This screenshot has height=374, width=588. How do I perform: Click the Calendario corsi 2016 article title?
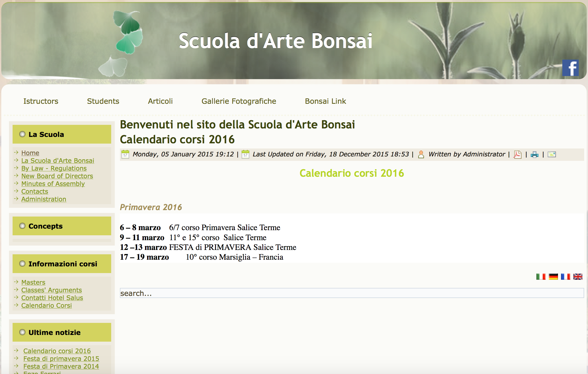pos(177,139)
